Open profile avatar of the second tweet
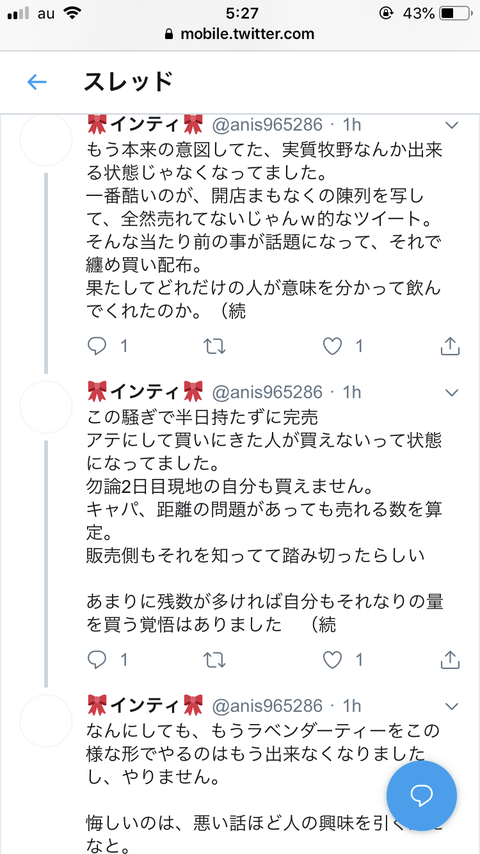 click(46, 407)
